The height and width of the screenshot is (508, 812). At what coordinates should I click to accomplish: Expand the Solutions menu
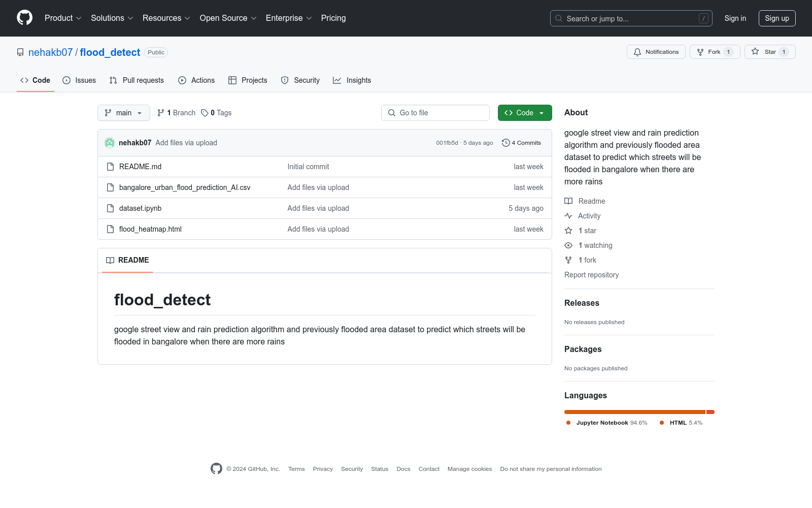click(x=112, y=18)
